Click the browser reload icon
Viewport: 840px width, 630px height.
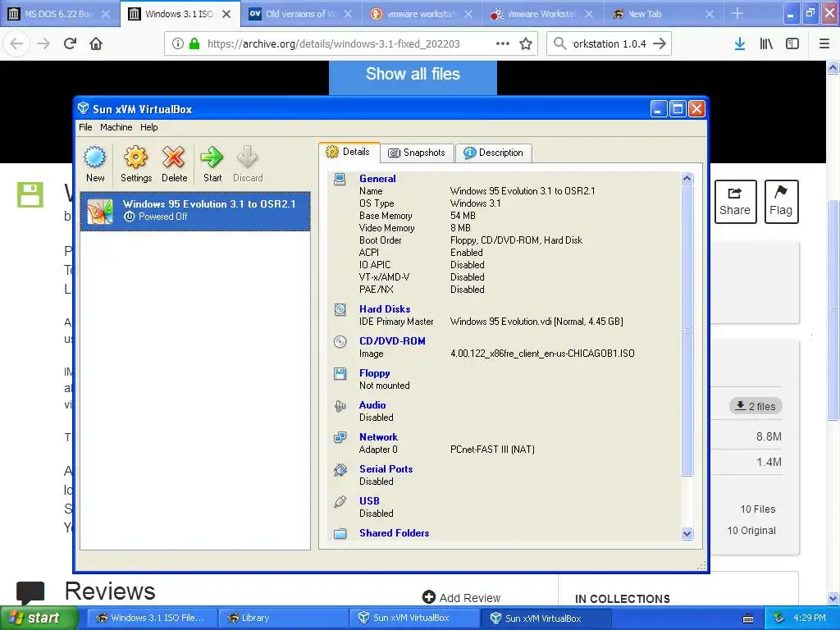tap(70, 43)
